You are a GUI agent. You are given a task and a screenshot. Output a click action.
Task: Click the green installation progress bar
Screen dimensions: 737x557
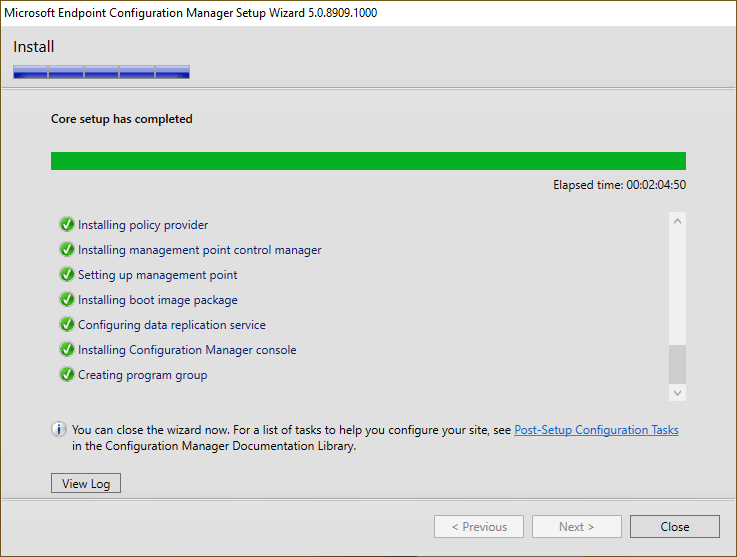click(368, 161)
